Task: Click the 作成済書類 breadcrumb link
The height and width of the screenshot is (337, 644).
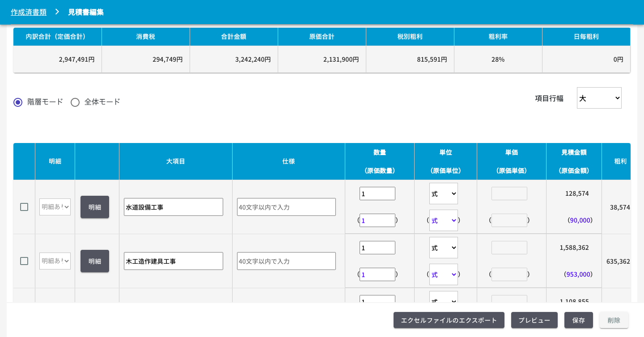Action: (29, 12)
